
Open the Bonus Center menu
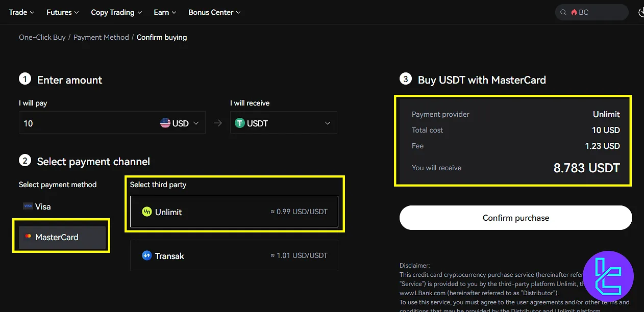coord(214,12)
